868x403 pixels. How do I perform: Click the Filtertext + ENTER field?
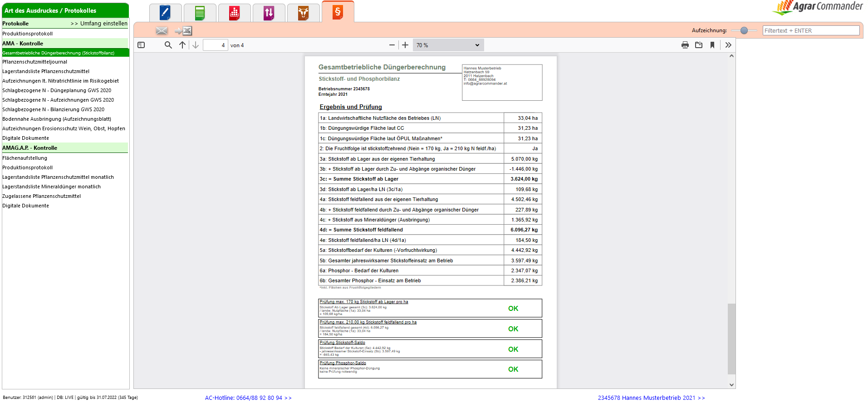click(811, 30)
